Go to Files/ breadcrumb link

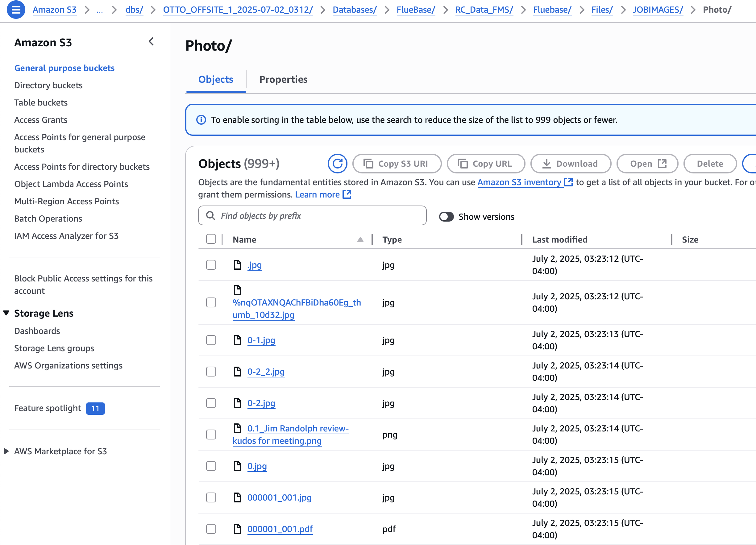pyautogui.click(x=602, y=10)
